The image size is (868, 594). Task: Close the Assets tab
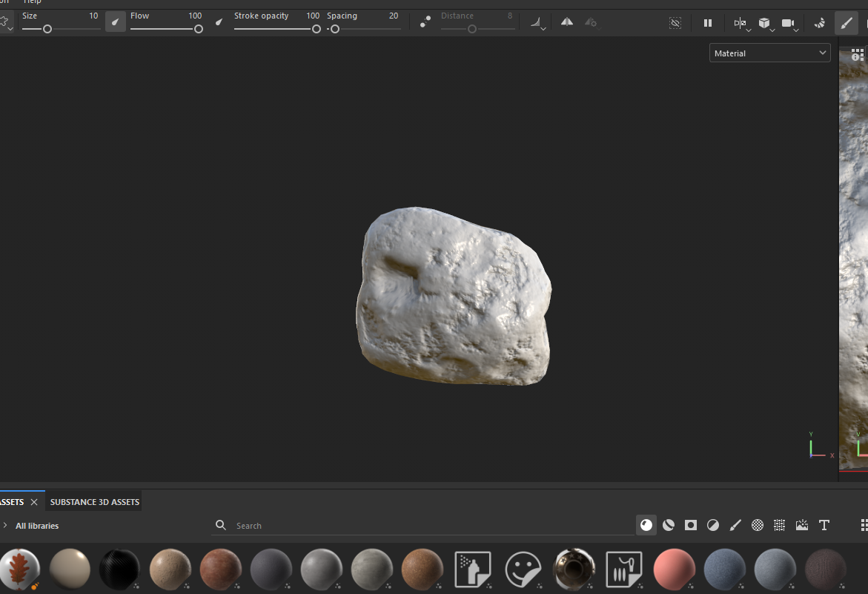(34, 501)
